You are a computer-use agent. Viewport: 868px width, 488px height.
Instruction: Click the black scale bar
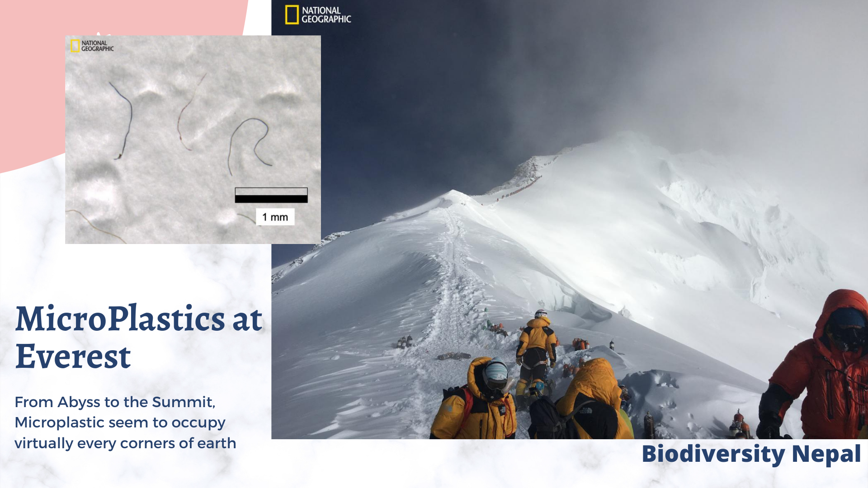pos(271,199)
